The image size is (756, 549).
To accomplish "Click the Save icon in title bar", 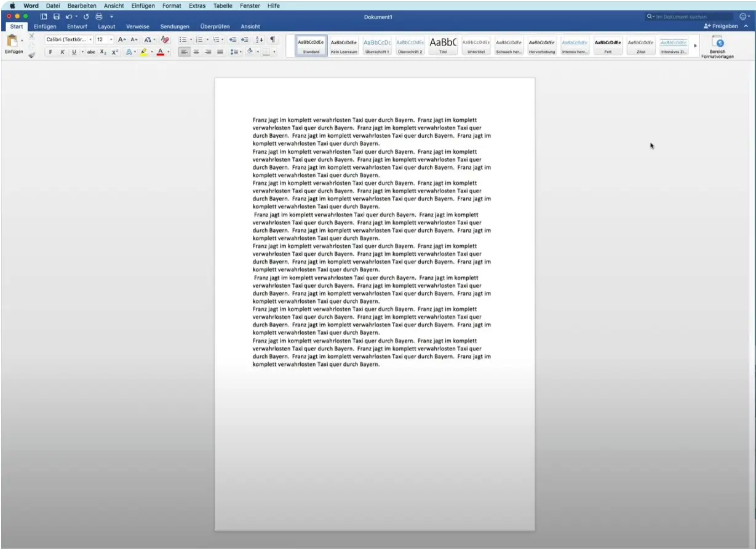I will 57,17.
